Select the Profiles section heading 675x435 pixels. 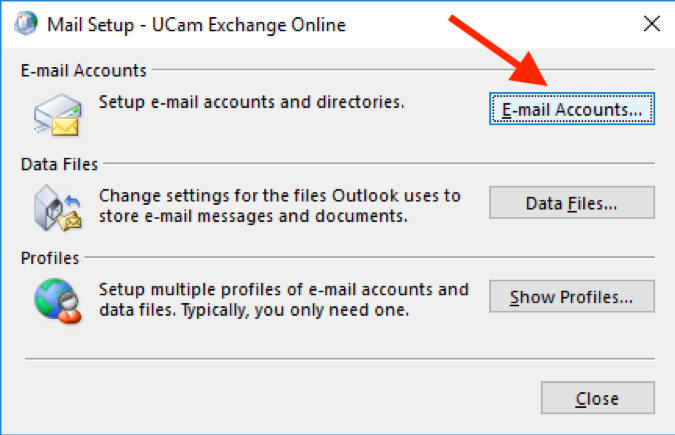(x=50, y=258)
